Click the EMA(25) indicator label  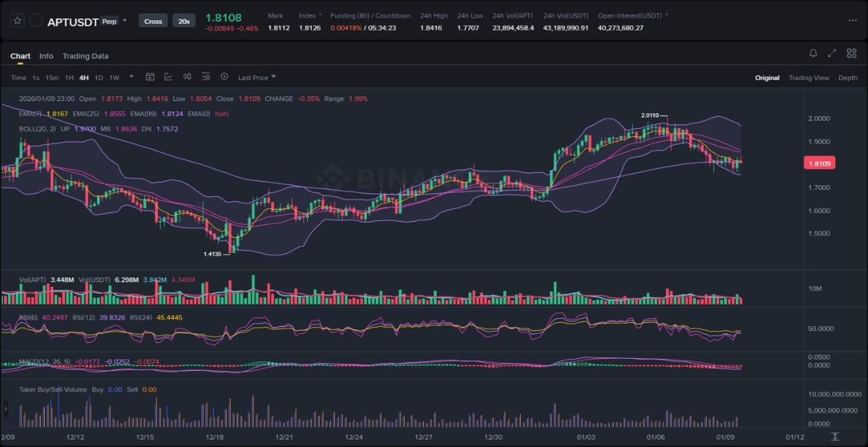click(x=85, y=114)
